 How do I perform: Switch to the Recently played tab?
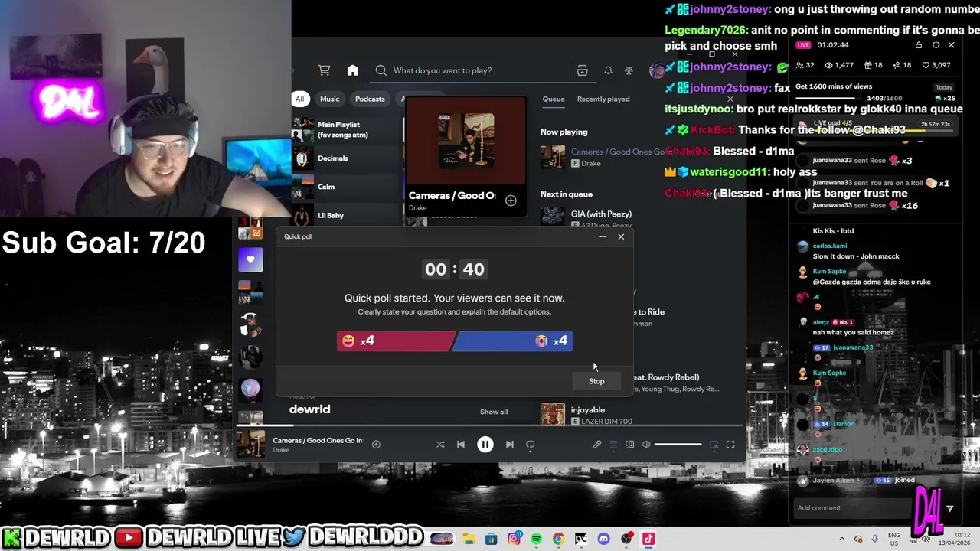point(603,99)
